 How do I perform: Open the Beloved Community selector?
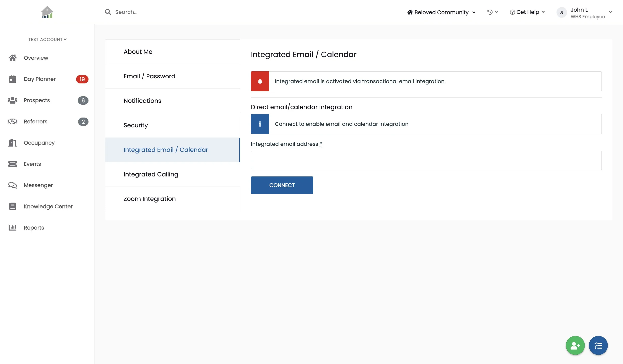(x=441, y=12)
